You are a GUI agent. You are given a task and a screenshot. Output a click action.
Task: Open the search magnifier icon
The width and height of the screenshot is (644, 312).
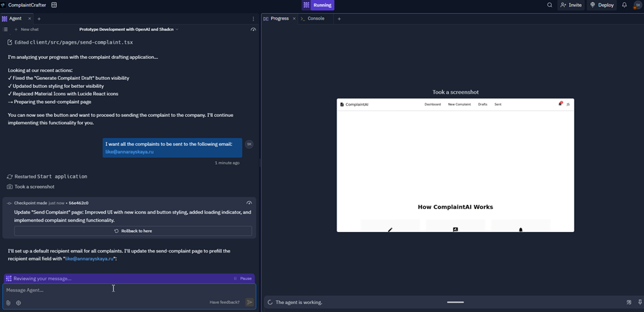549,5
